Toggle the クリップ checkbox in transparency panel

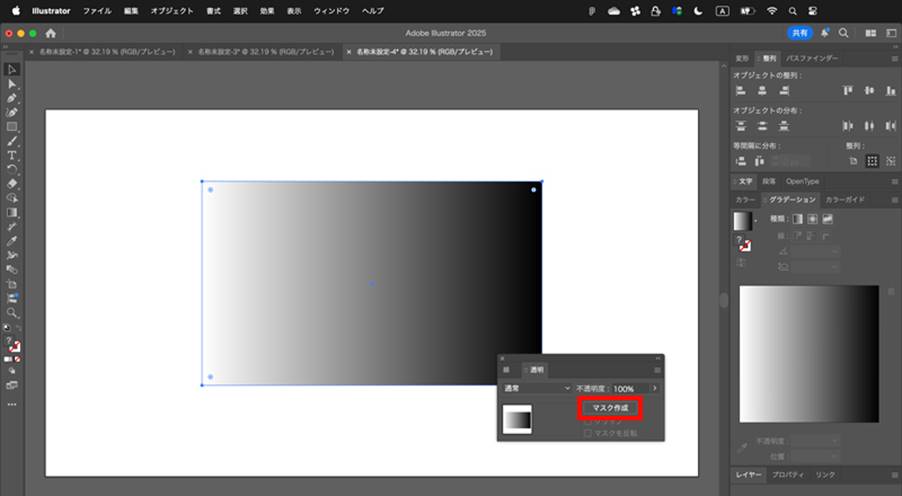coord(588,422)
